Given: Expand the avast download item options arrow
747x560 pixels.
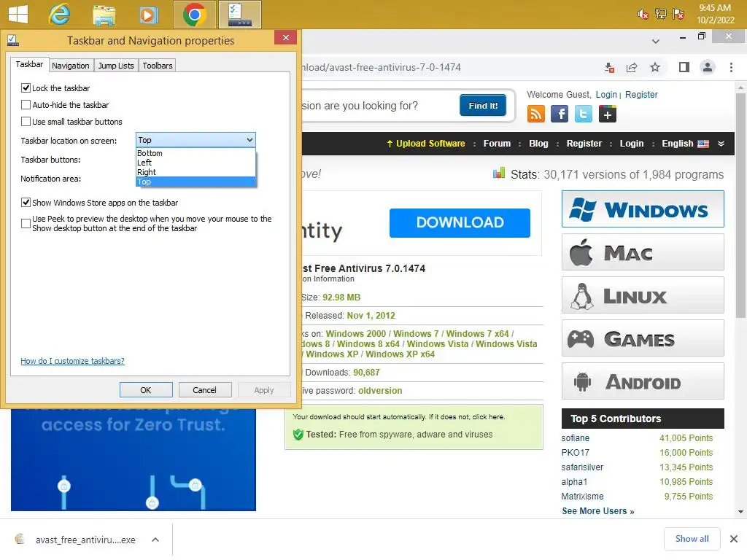Looking at the screenshot, I should click(155, 540).
